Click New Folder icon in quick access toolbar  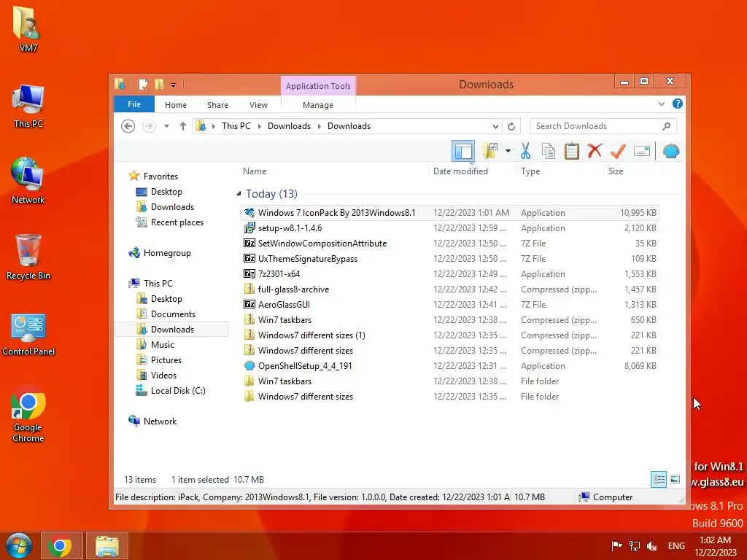tap(159, 85)
